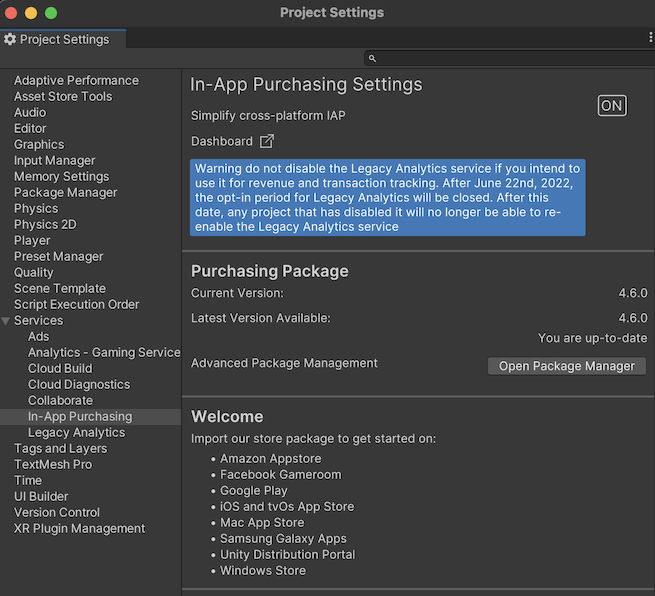
Task: Select Adaptive Performance in the sidebar
Action: pos(76,81)
